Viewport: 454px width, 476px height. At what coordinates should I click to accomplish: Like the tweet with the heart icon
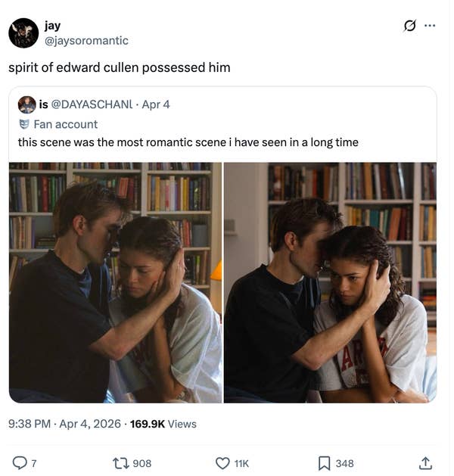click(x=222, y=462)
